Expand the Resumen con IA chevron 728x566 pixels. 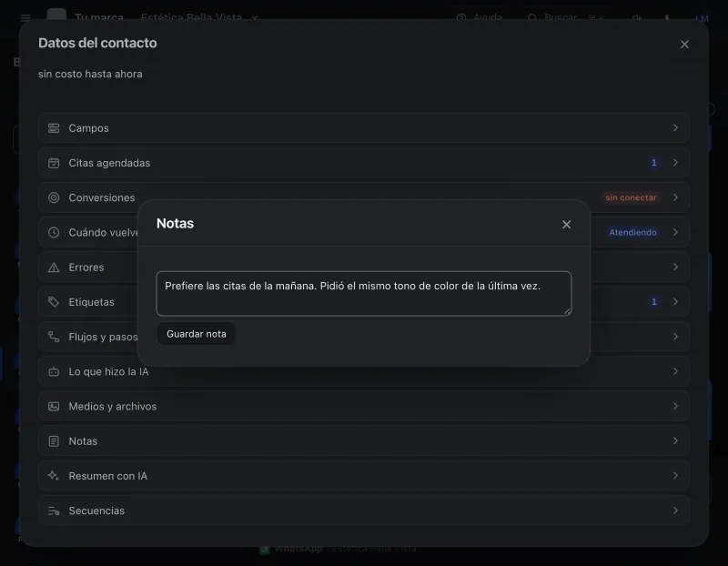pyautogui.click(x=675, y=476)
